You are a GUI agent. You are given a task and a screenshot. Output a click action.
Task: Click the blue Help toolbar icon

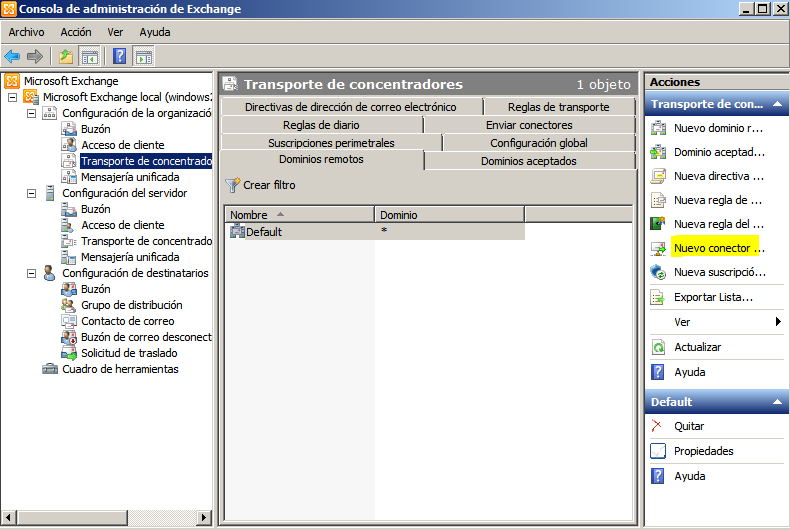[x=119, y=56]
